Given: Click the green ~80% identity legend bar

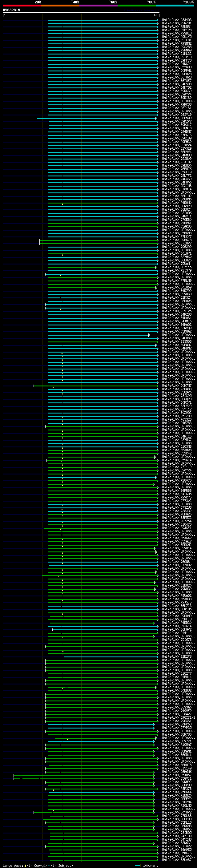Looking at the screenshot, I should 137,6.
